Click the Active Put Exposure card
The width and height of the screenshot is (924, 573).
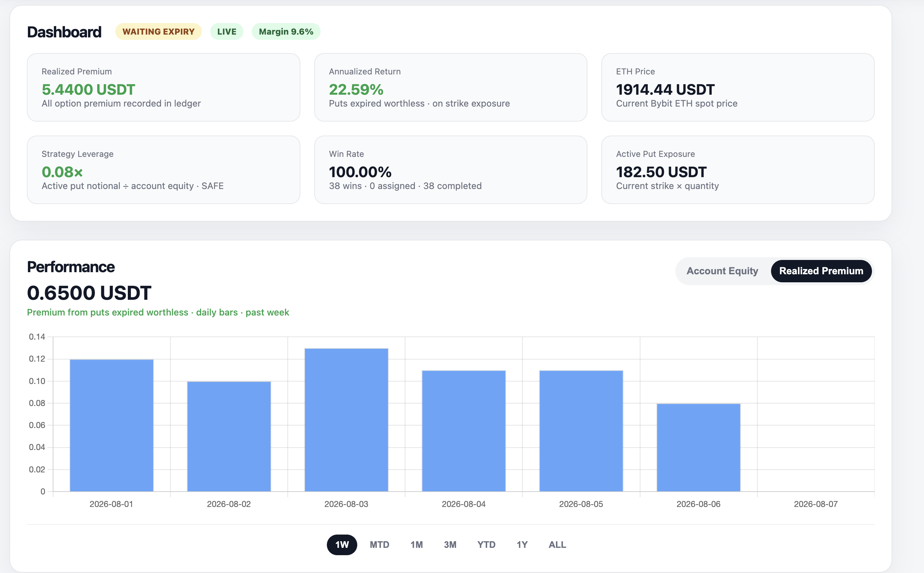point(738,170)
